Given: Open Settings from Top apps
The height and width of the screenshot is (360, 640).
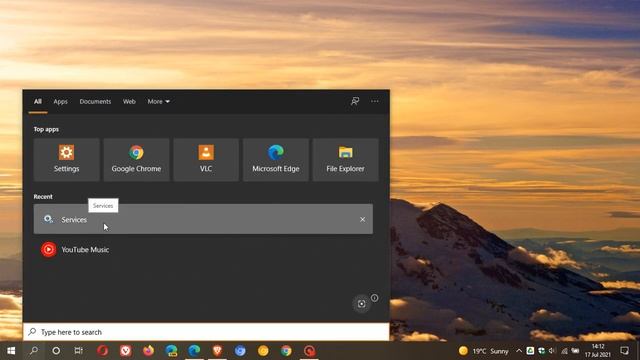Looking at the screenshot, I should point(67,160).
